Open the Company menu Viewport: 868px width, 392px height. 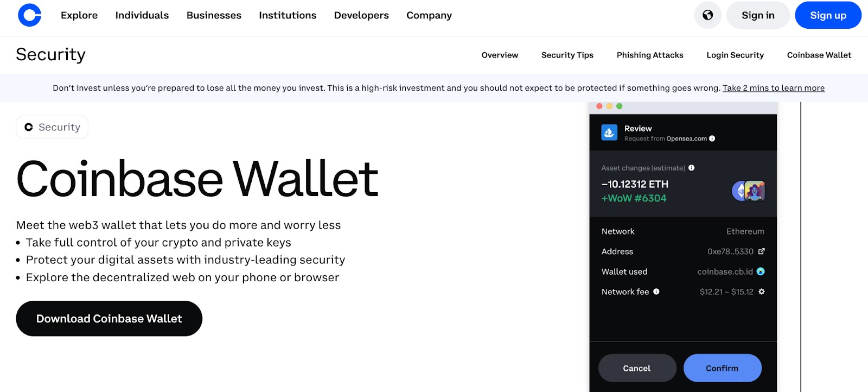click(429, 15)
